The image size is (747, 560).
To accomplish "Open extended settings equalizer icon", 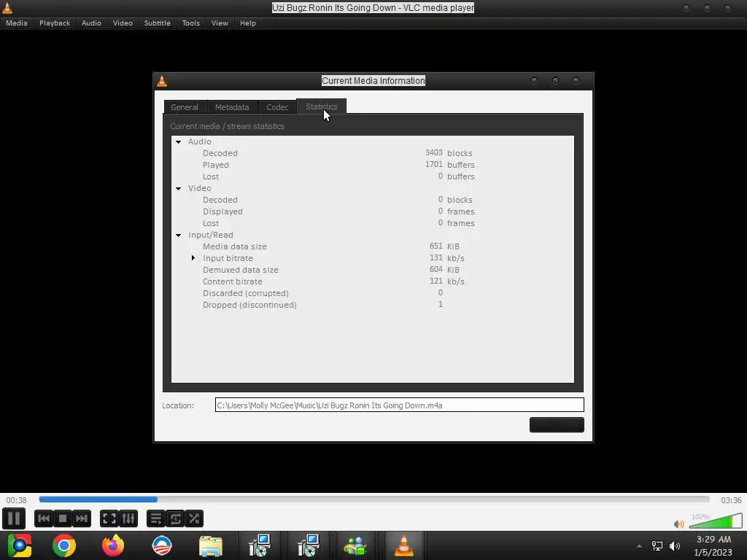I will (x=128, y=518).
